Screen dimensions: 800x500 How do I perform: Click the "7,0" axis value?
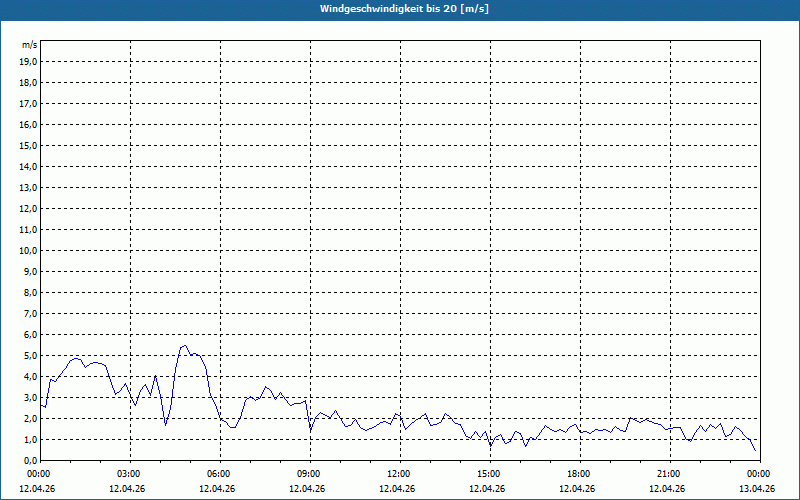30,313
